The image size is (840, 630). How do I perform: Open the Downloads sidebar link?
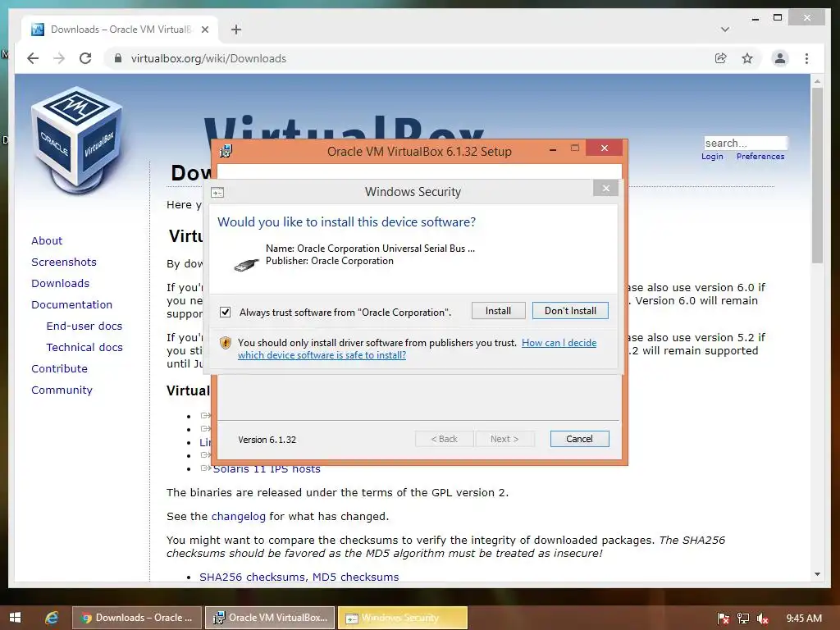(x=60, y=283)
